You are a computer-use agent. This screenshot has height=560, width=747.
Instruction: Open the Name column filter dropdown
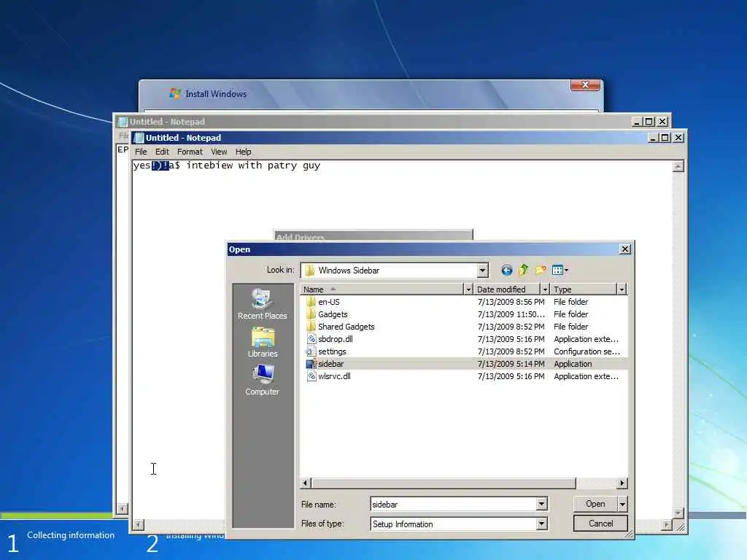468,289
